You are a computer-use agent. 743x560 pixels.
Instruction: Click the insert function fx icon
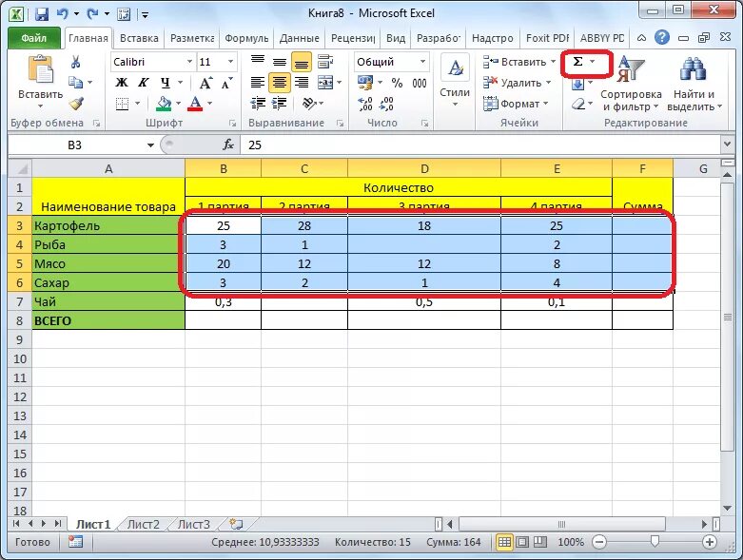(228, 145)
